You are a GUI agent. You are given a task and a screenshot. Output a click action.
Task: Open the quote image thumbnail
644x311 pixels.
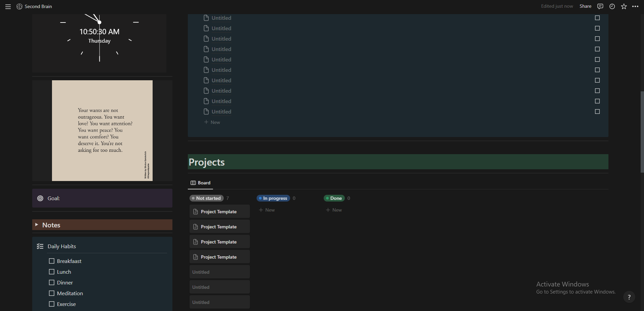pos(102,131)
